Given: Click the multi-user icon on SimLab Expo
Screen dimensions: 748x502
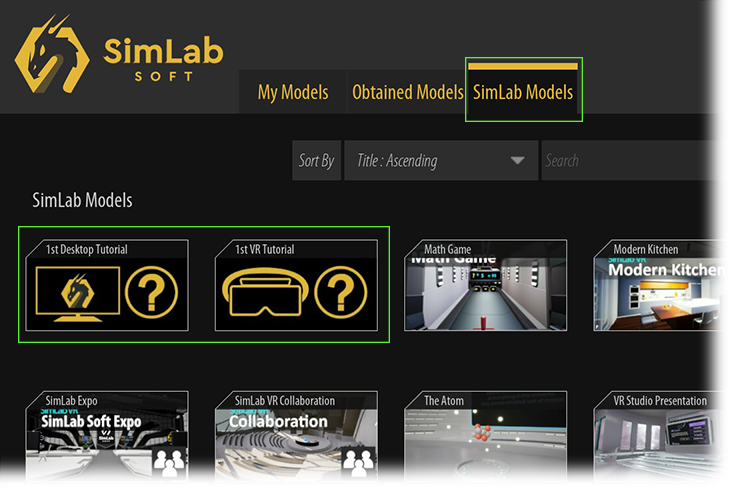Looking at the screenshot, I should [169, 463].
